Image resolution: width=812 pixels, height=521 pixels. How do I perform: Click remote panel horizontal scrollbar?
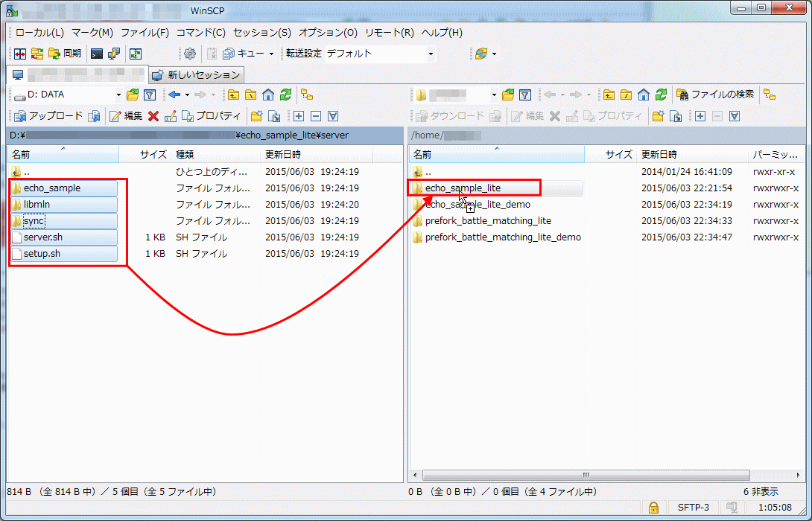[x=586, y=475]
